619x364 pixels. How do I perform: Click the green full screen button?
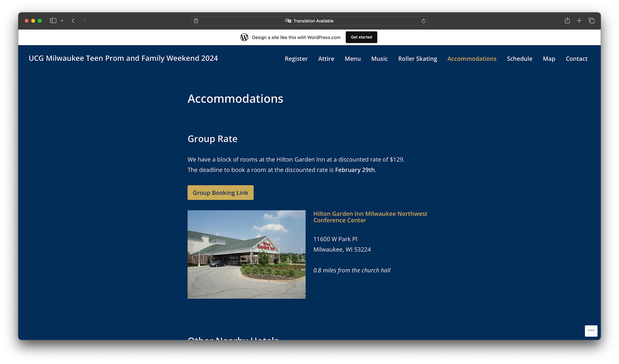coord(40,21)
